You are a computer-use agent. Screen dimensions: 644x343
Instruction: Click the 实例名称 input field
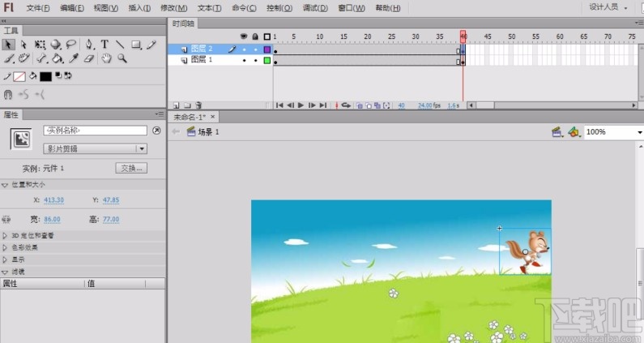95,131
